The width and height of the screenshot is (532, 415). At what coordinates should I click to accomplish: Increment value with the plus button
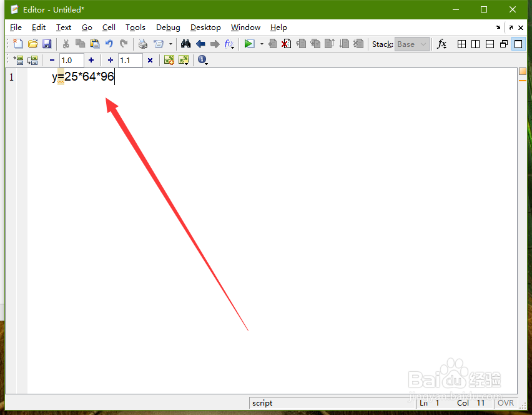tap(91, 60)
